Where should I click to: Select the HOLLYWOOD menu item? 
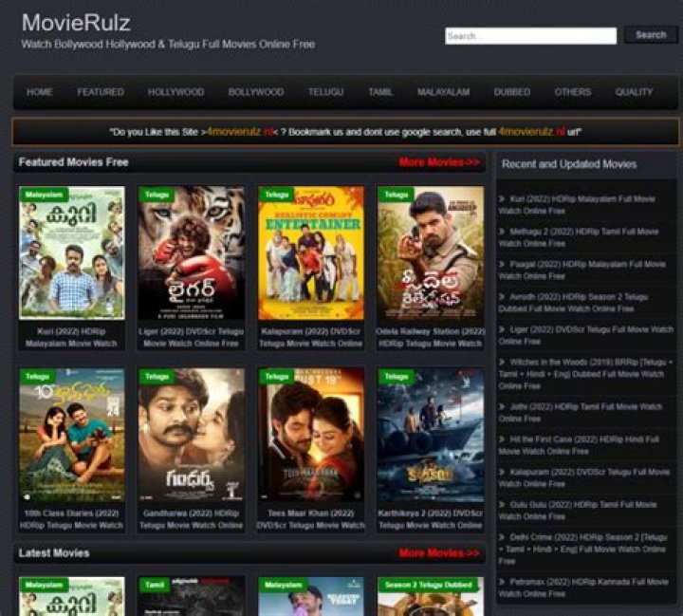point(175,92)
